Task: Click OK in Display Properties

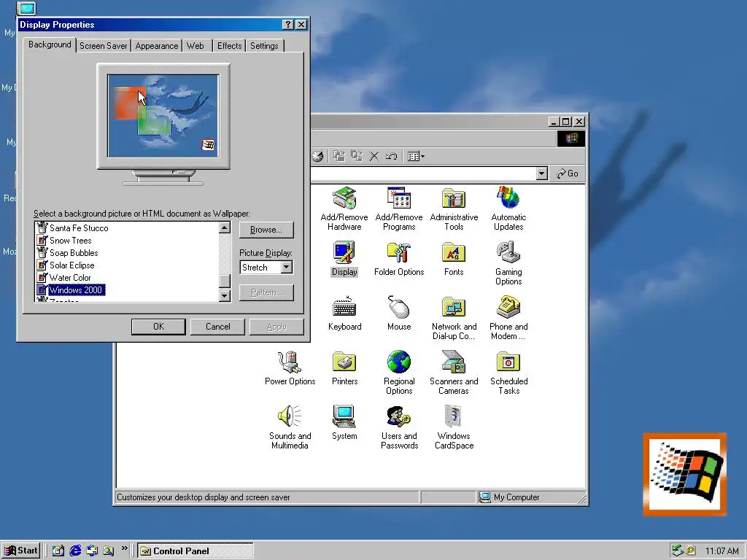Action: [x=158, y=327]
